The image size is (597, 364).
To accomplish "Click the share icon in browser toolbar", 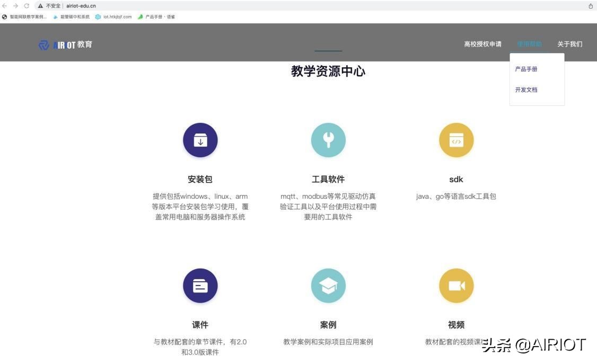I will click(591, 6).
